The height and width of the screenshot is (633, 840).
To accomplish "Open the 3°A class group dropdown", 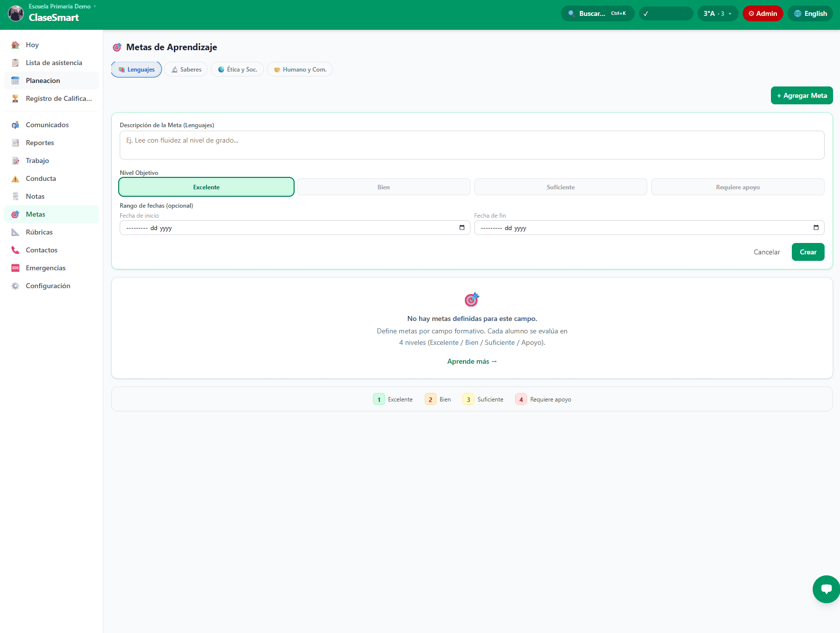I will tap(718, 13).
